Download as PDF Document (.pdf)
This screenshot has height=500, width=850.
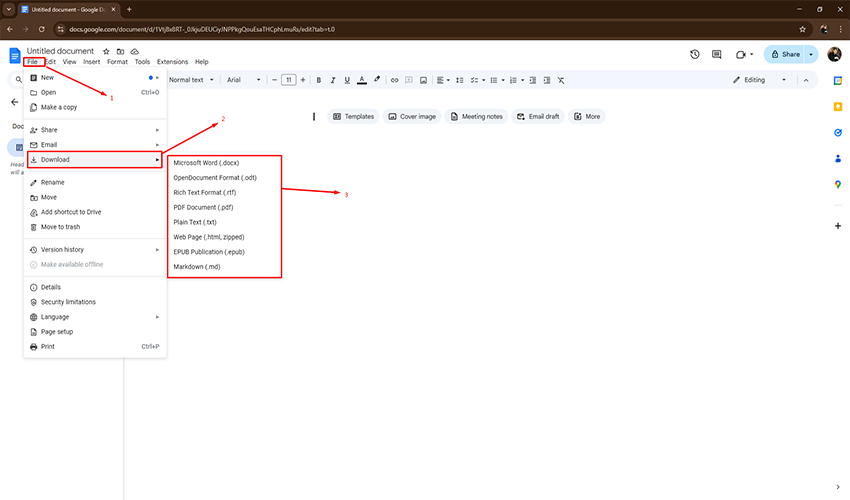coord(224,207)
